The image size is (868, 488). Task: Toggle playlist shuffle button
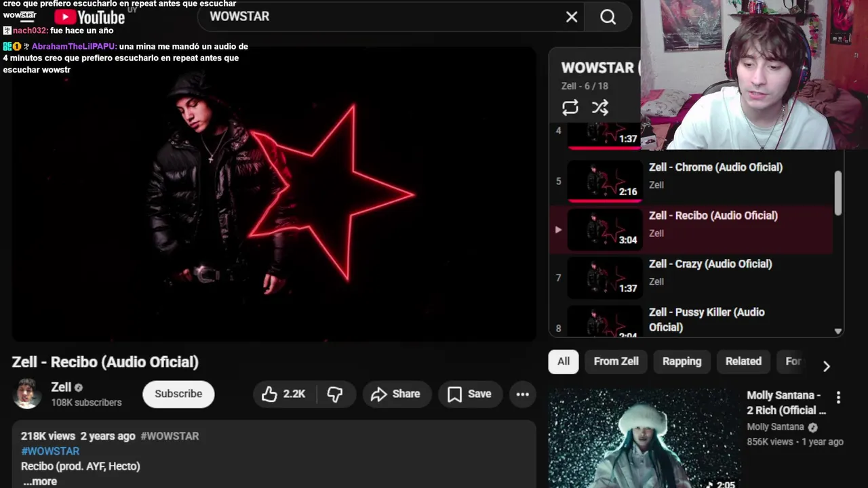coord(600,107)
